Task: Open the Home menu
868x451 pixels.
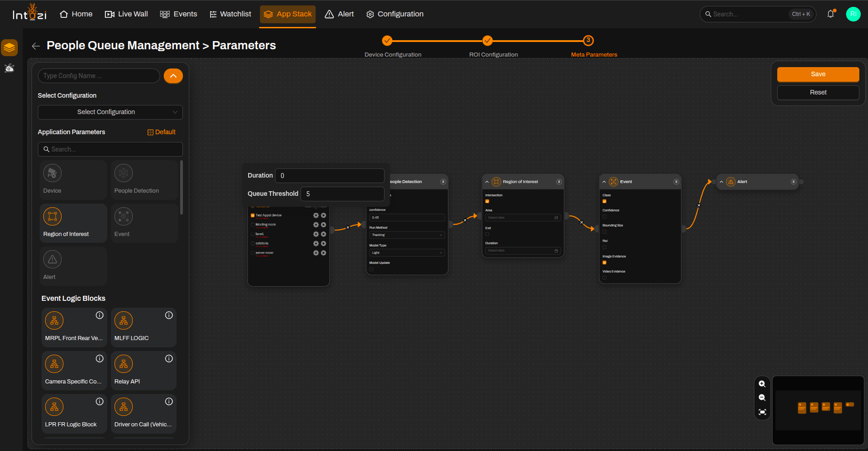Action: (76, 14)
